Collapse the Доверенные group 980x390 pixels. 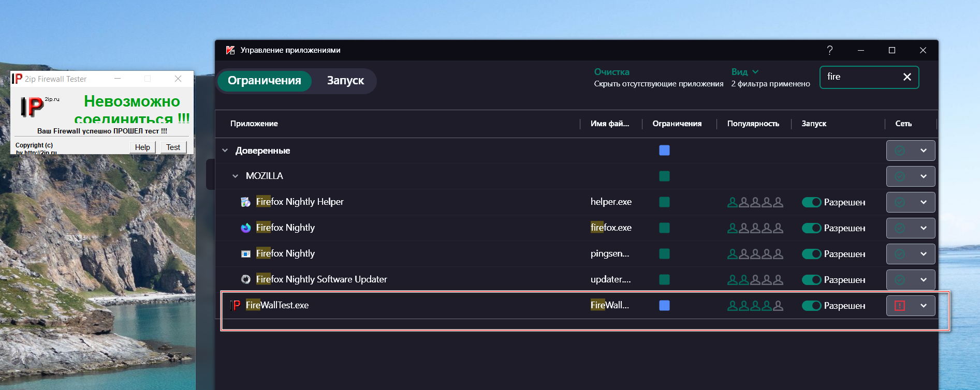click(x=225, y=151)
